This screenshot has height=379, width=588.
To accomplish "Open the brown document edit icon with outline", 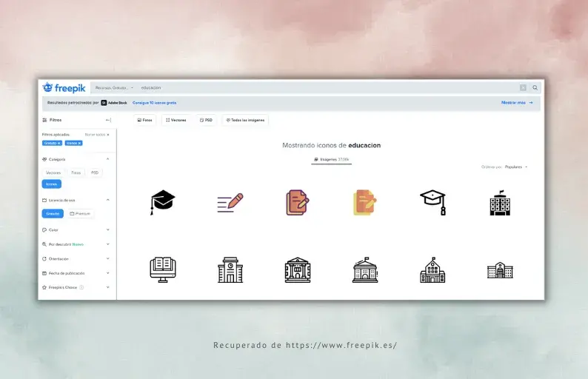I will pos(298,202).
